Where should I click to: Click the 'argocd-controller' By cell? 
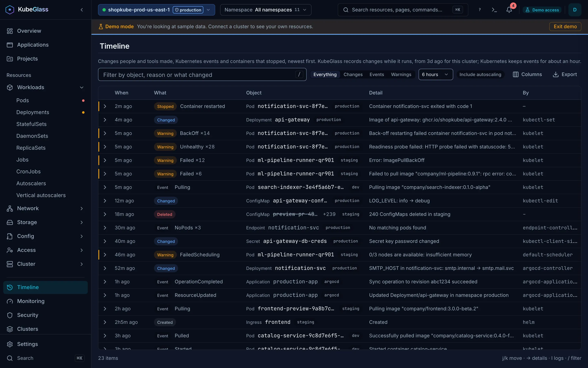(x=548, y=268)
